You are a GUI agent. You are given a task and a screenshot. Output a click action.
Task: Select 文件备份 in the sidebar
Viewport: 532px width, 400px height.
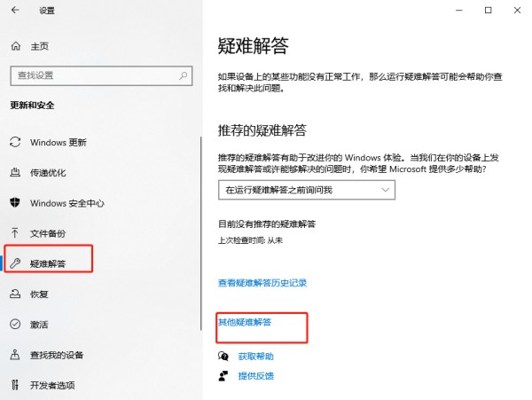pyautogui.click(x=48, y=233)
